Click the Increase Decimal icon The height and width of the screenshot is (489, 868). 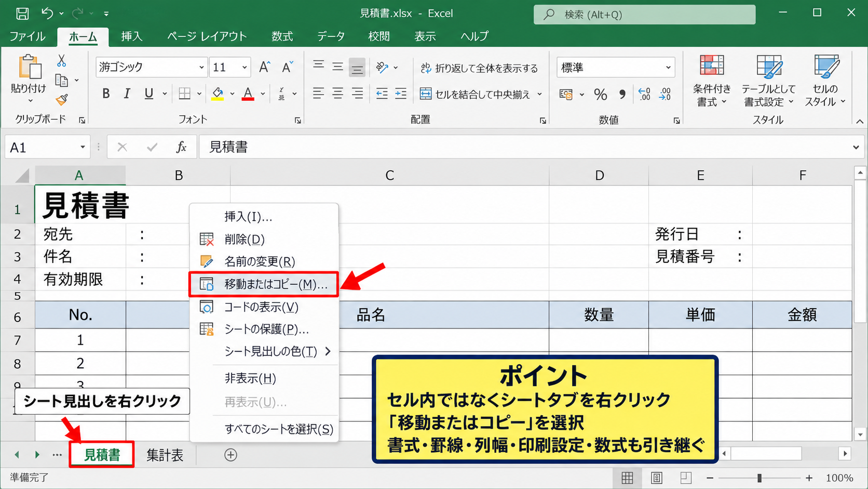[x=644, y=94]
